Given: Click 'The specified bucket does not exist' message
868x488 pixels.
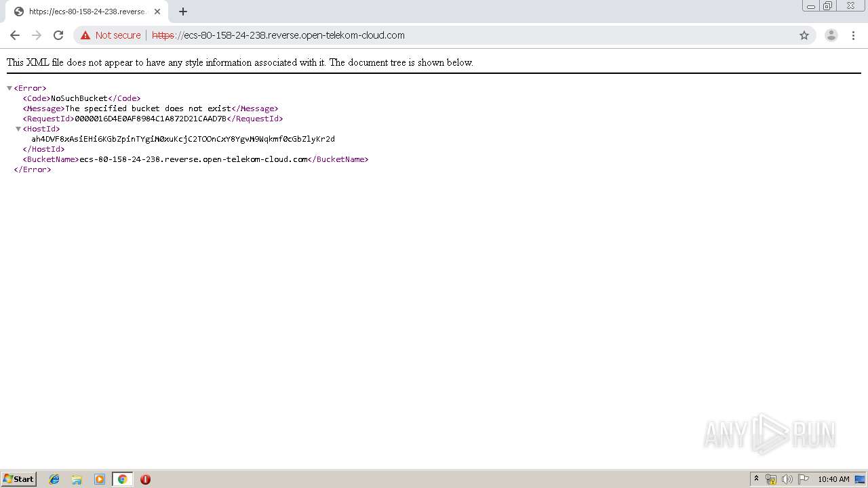Looking at the screenshot, I should (x=148, y=108).
